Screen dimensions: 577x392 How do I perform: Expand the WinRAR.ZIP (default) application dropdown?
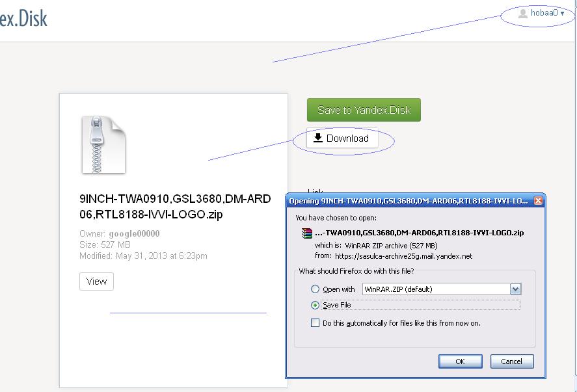[x=516, y=289]
